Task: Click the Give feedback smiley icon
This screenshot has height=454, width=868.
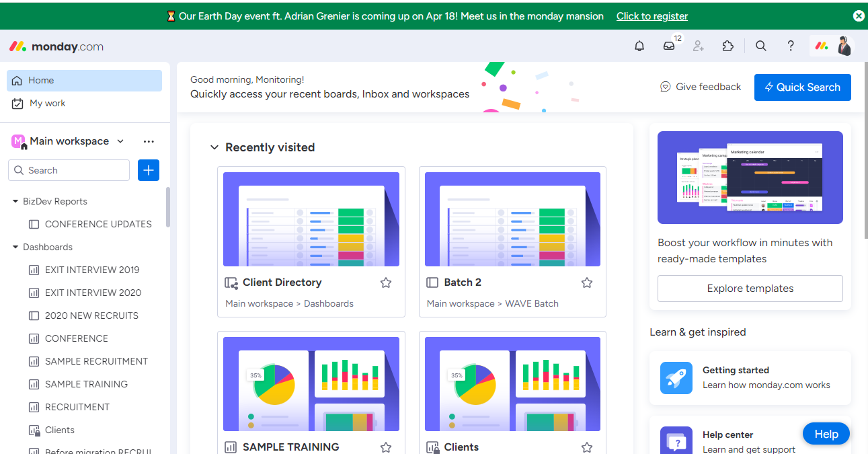Action: click(666, 87)
